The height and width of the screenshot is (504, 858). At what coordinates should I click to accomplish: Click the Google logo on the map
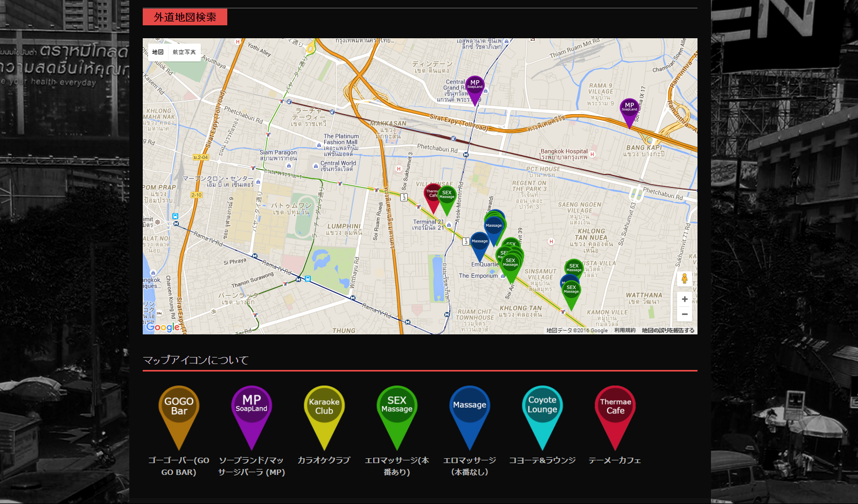(x=163, y=327)
